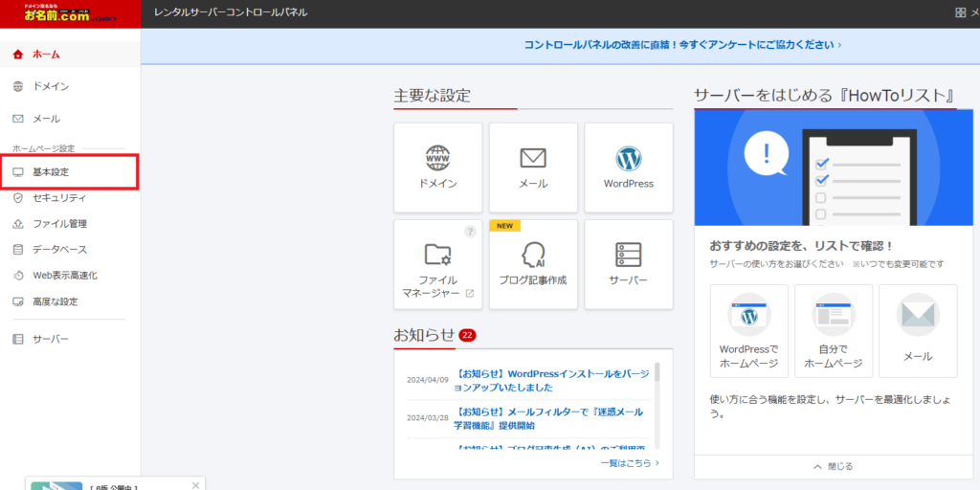Screen dimensions: 980x490
Task: Open the サーバー card in 主要な設定
Action: tap(629, 264)
